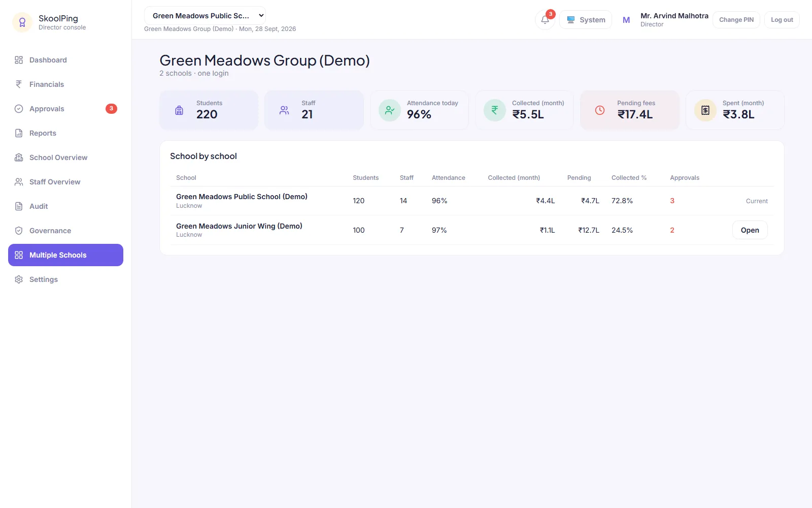Click the Financials rupee icon in sidebar
Viewport: 812px width, 508px height.
(x=19, y=84)
